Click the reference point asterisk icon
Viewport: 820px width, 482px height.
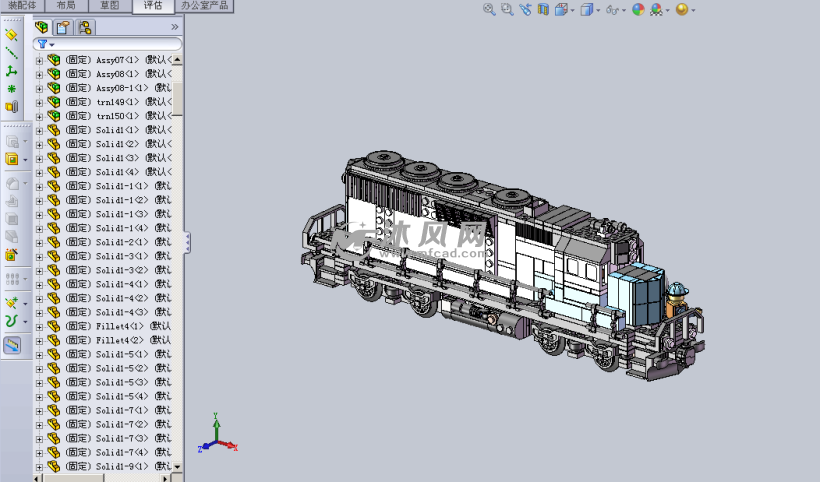point(12,89)
